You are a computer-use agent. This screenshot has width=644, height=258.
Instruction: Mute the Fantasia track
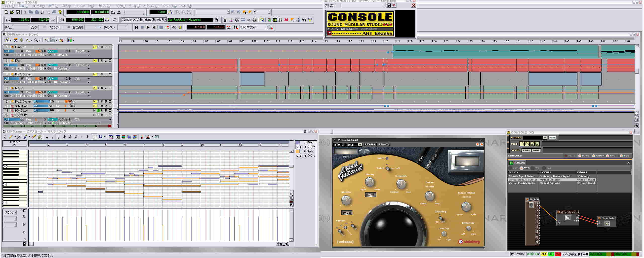tap(94, 47)
